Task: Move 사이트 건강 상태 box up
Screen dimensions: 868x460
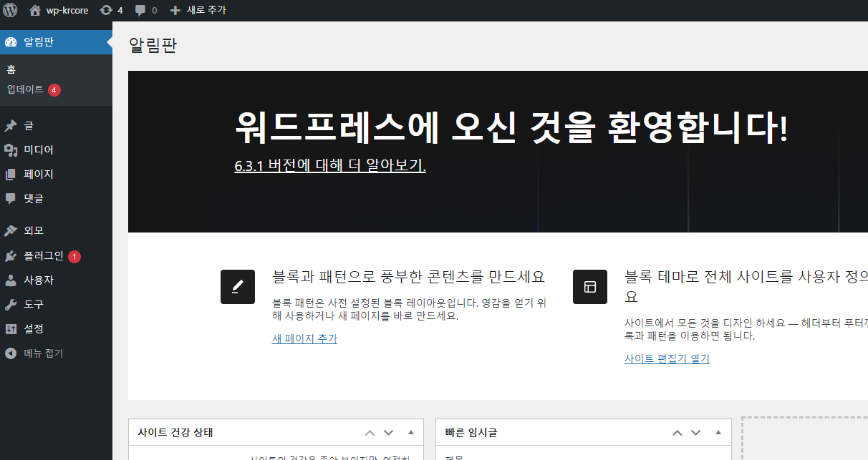Action: [x=370, y=433]
